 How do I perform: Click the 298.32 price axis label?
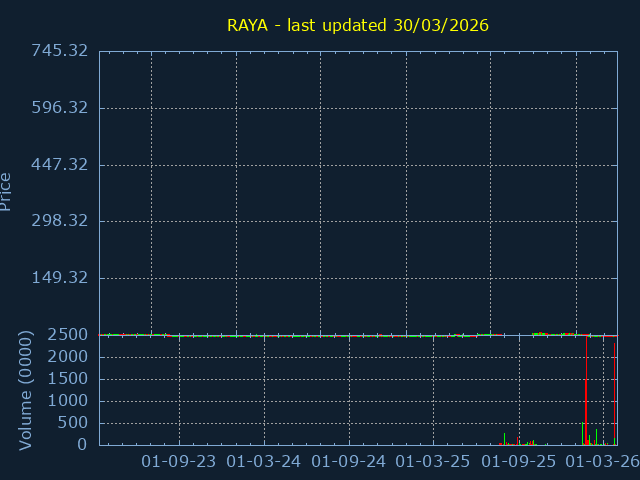pos(59,221)
